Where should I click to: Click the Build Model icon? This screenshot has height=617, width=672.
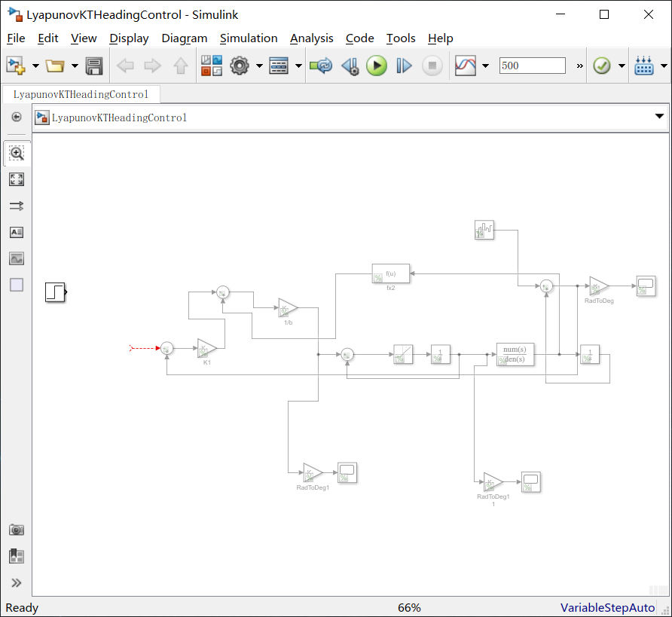(x=643, y=66)
